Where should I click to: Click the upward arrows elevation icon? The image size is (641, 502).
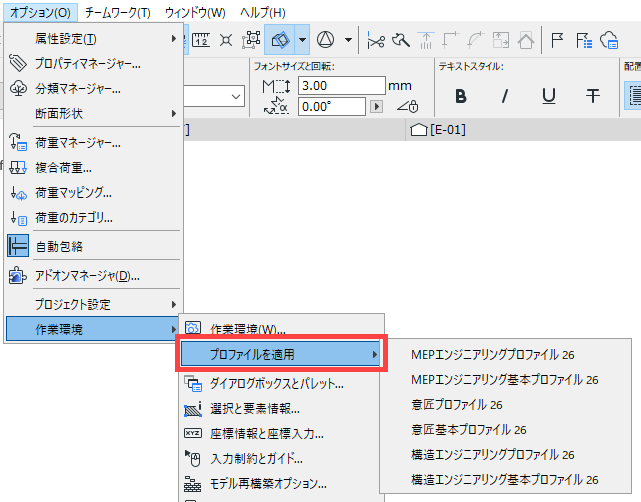pyautogui.click(x=426, y=40)
